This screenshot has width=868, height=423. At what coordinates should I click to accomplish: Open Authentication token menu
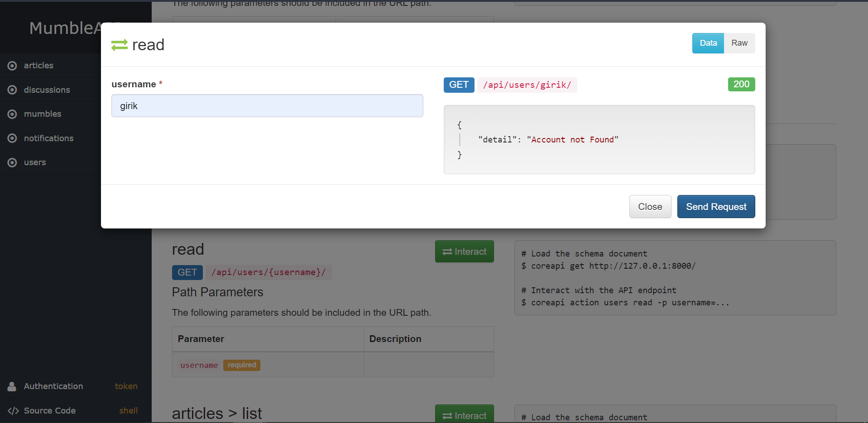tap(76, 386)
